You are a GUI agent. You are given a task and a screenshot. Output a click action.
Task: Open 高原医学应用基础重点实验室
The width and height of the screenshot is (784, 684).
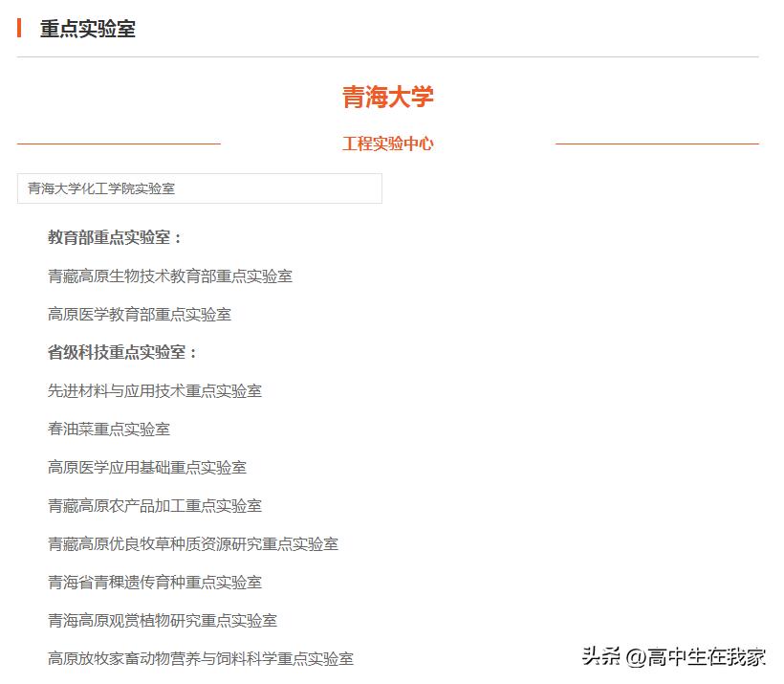145,467
